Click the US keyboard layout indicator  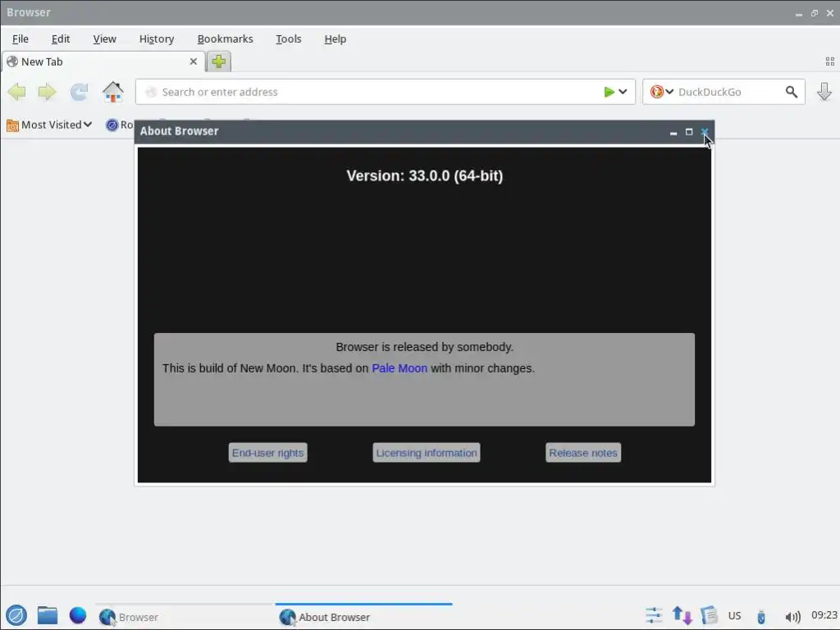click(734, 616)
